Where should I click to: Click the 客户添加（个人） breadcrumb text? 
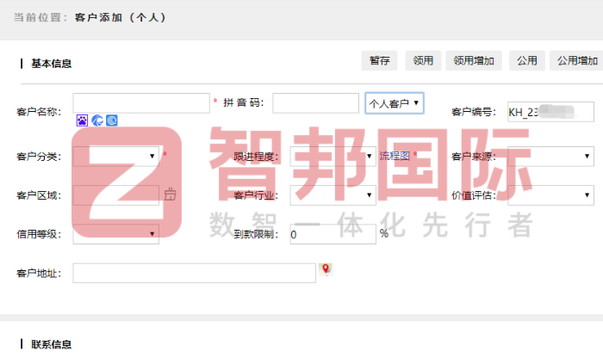click(121, 18)
